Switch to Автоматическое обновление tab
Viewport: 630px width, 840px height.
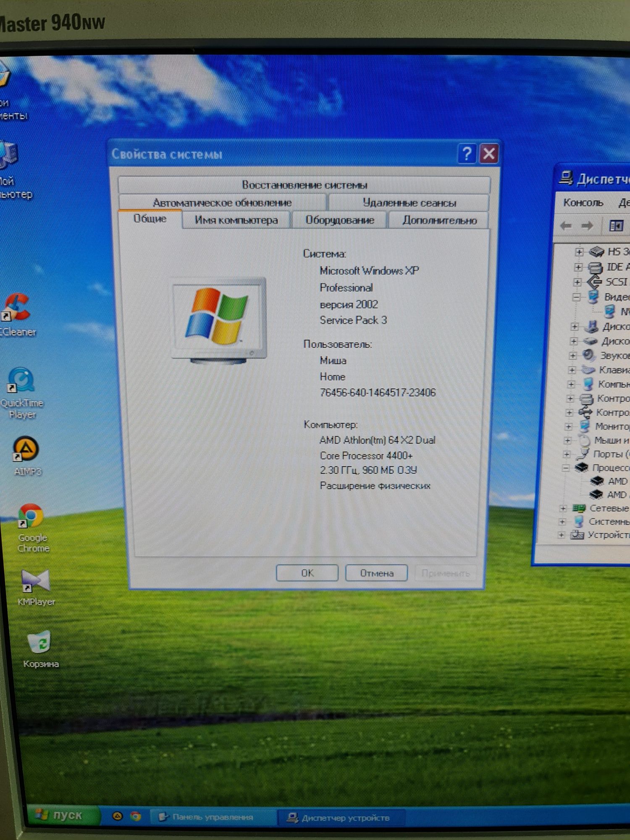(222, 203)
